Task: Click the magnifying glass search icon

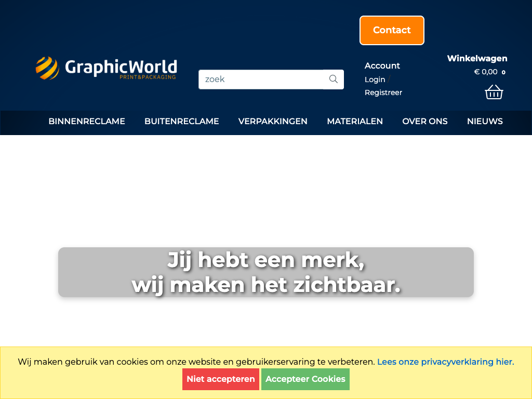Action: click(x=334, y=79)
